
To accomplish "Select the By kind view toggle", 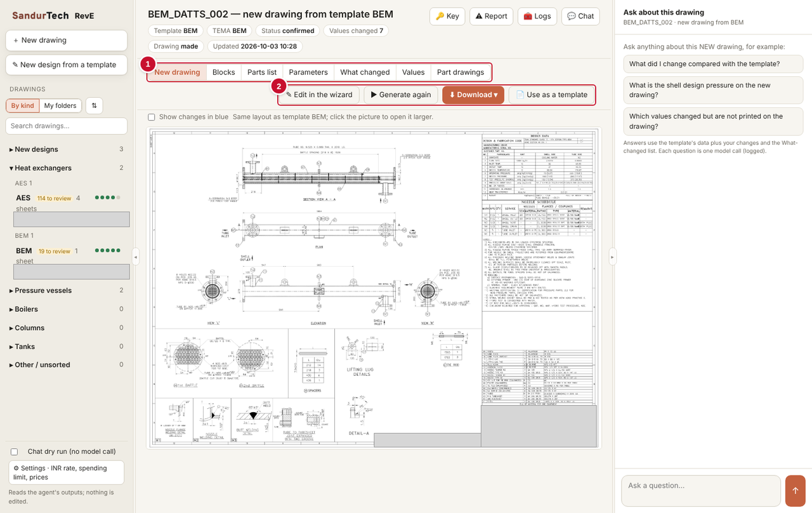I will (x=22, y=105).
